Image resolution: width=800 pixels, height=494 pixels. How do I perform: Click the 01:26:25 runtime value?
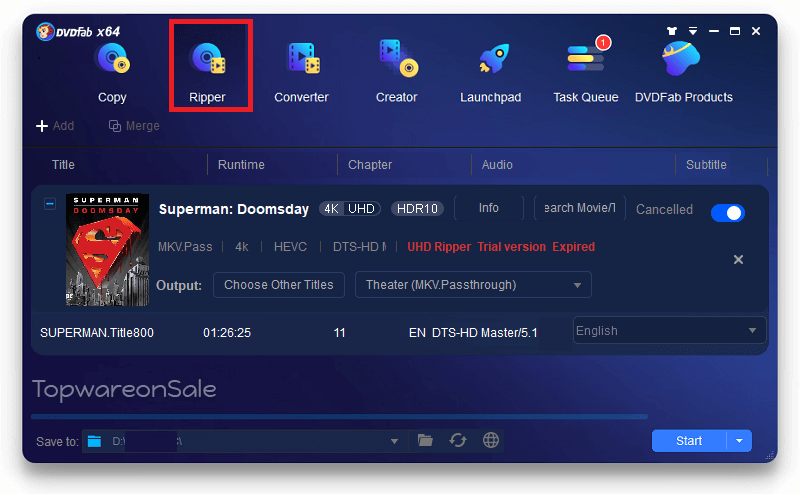pos(227,333)
